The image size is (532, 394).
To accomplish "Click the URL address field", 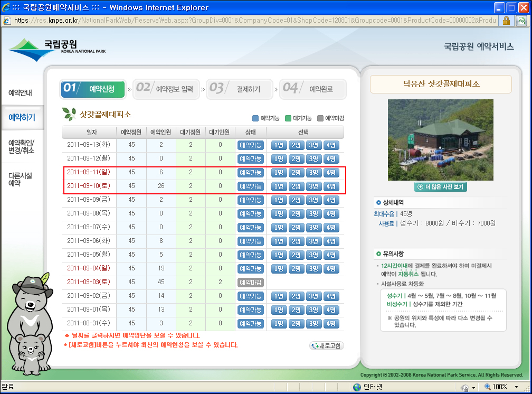I will [x=253, y=20].
